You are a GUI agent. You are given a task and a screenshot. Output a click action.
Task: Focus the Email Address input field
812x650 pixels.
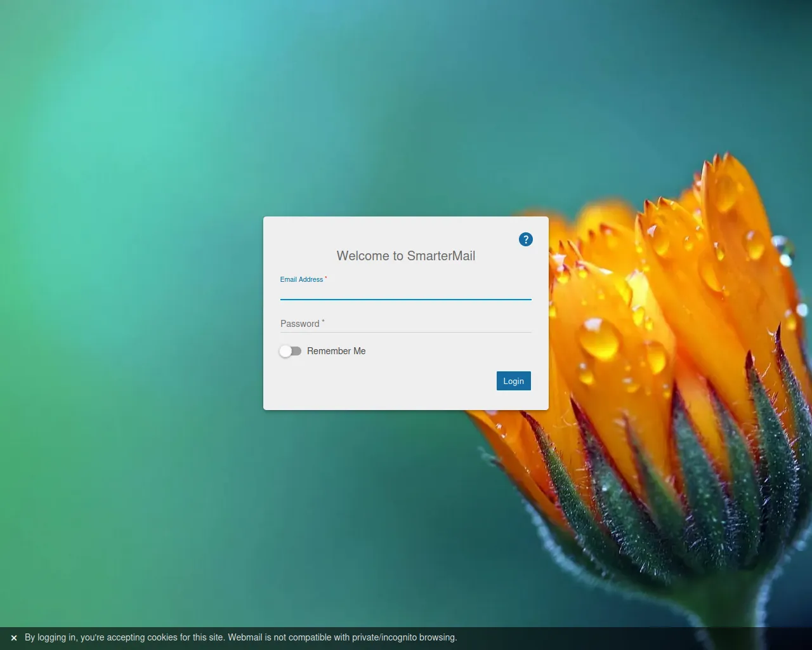pos(405,291)
